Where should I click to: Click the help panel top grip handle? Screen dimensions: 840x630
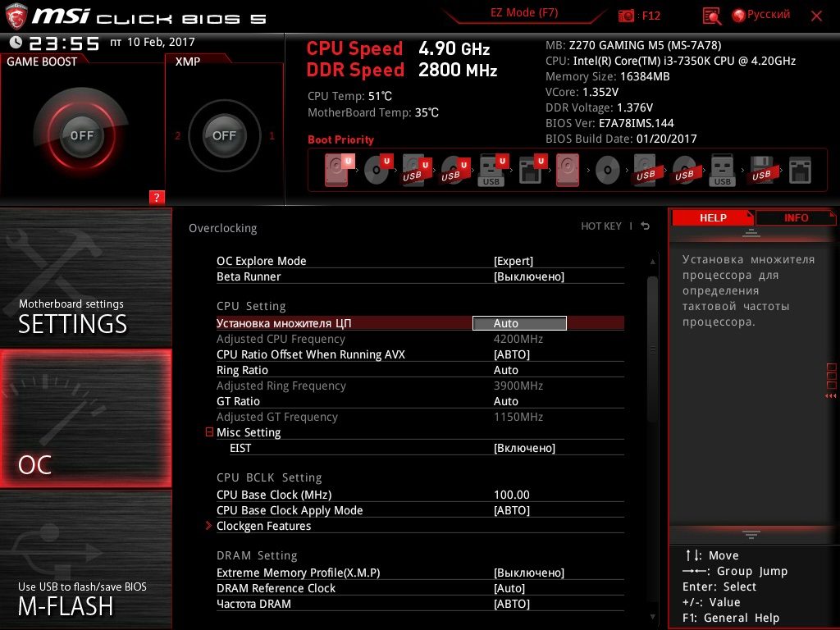(751, 233)
